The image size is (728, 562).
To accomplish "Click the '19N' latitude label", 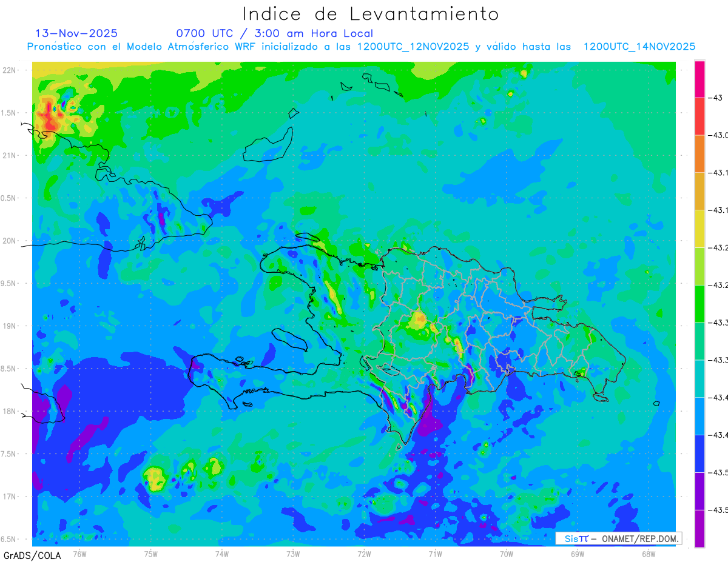I will pos(10,326).
